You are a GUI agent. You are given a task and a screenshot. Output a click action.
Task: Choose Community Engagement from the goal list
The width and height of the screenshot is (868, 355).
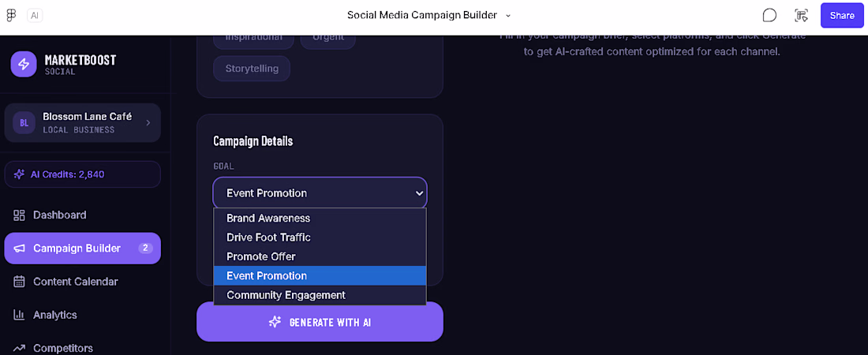[320, 295]
